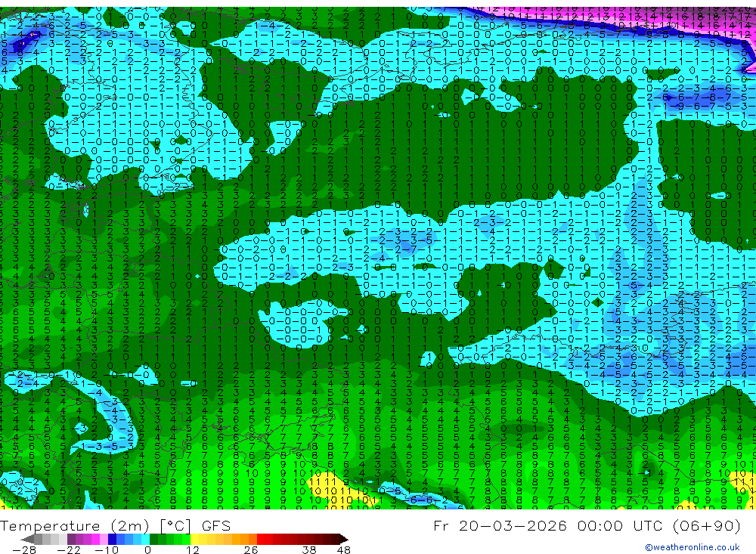This screenshot has height=554, width=756.
Task: Open the ©weatheronline.co.uk link
Action: pyautogui.click(x=692, y=547)
